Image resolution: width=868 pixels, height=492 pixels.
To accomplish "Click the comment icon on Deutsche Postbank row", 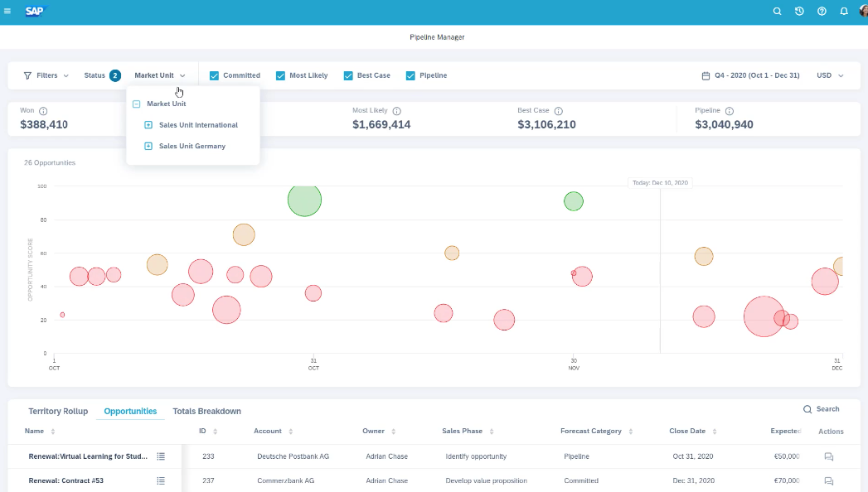I will pyautogui.click(x=827, y=456).
